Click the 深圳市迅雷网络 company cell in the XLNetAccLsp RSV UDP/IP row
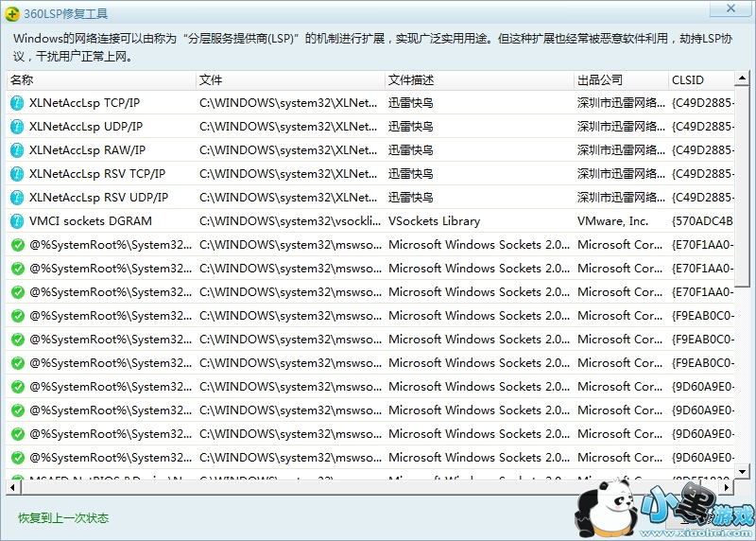The image size is (756, 541). tap(621, 198)
